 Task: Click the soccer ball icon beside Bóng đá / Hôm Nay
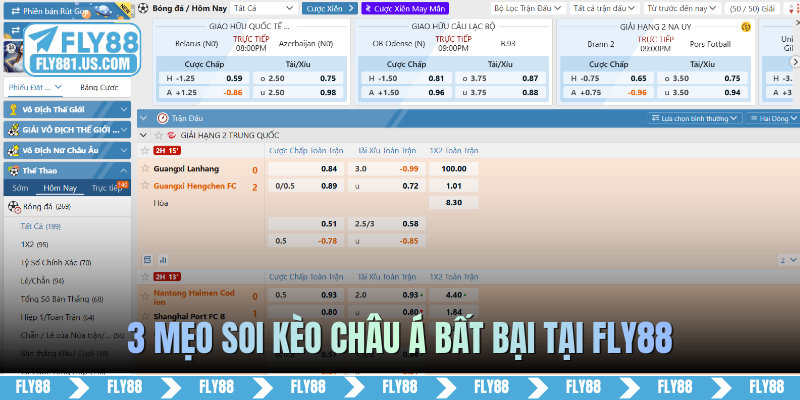(x=143, y=8)
